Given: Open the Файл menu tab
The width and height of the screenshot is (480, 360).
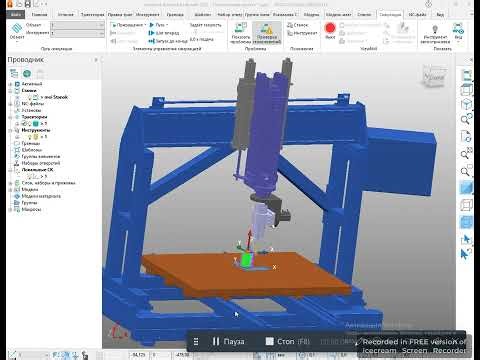Looking at the screenshot, I should point(15,15).
